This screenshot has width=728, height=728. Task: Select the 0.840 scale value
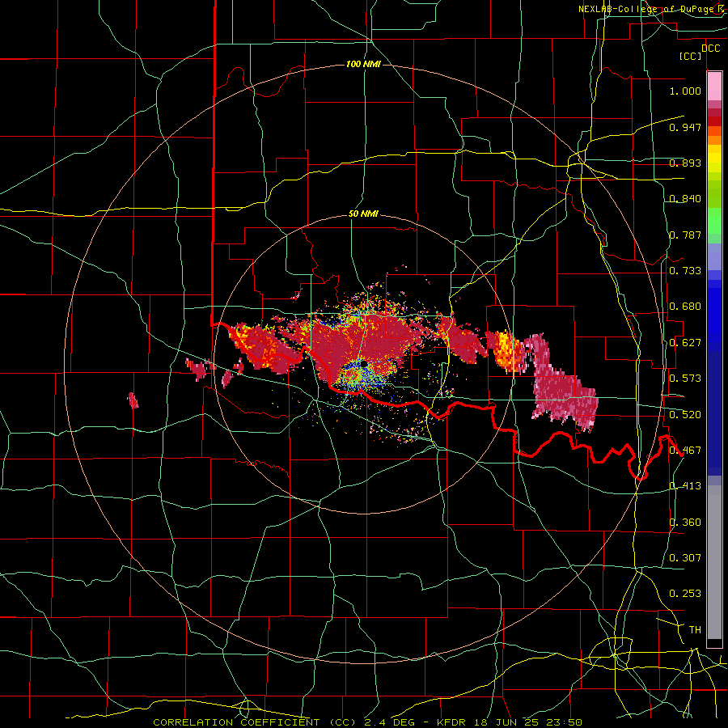(x=685, y=199)
